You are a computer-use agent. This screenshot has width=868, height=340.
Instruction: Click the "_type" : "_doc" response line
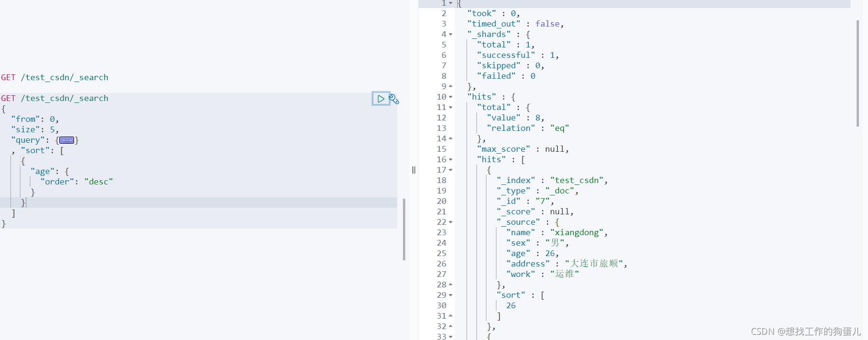pyautogui.click(x=537, y=191)
